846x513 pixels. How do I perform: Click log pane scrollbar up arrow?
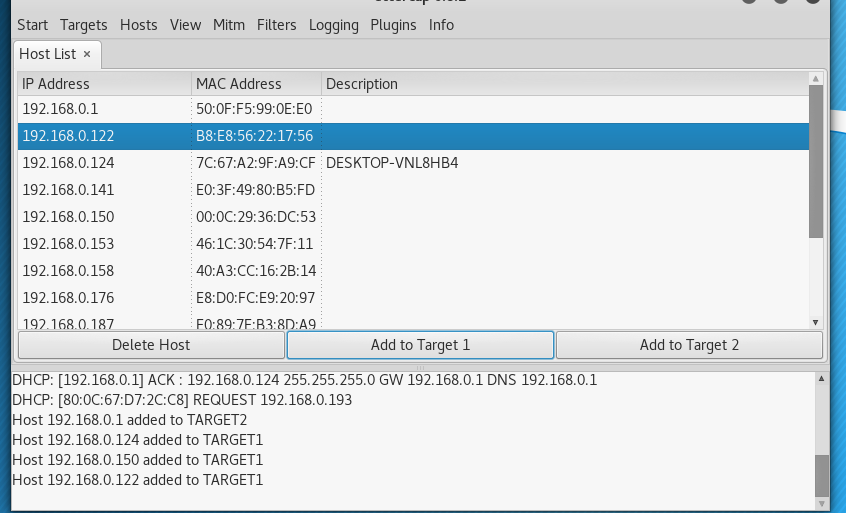(822, 379)
